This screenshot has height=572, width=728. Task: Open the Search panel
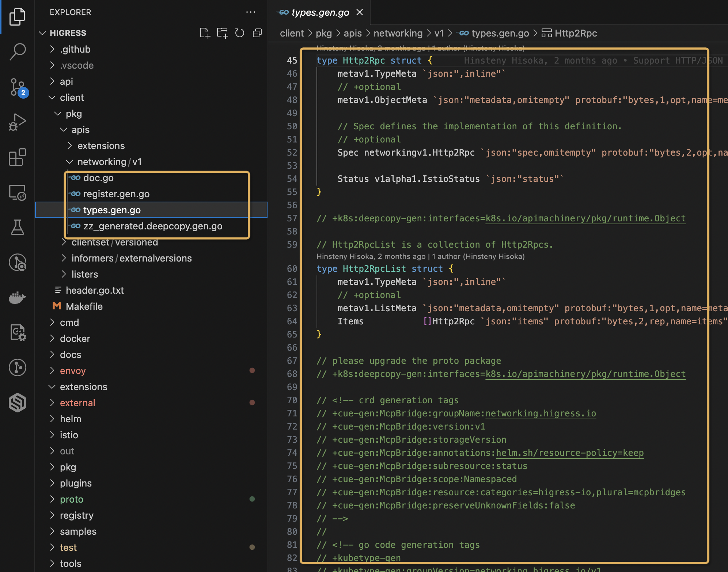[17, 51]
